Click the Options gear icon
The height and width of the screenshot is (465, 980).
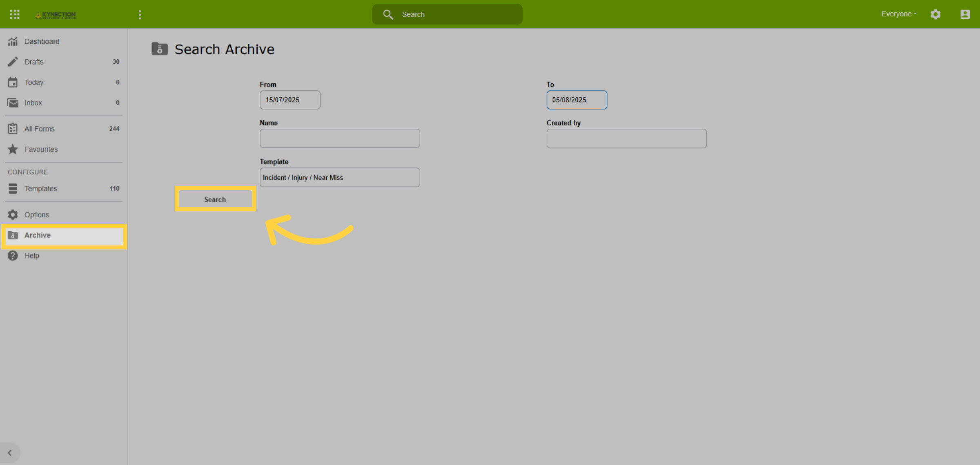click(x=13, y=215)
